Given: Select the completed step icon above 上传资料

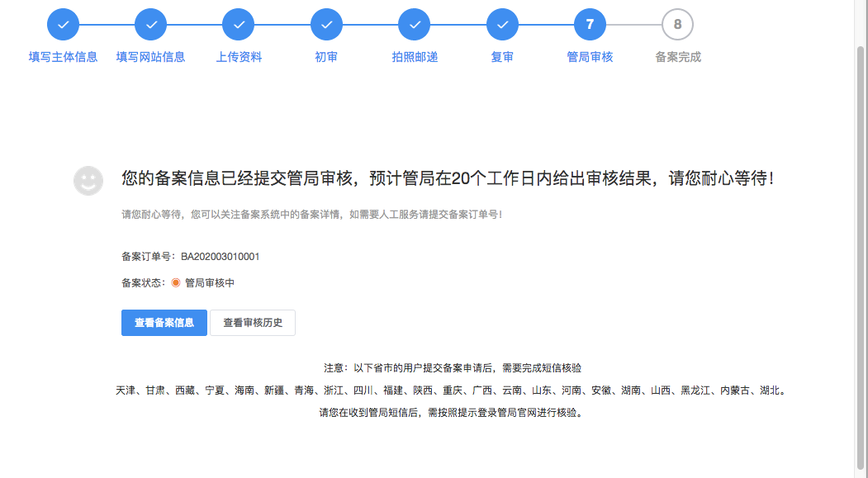Looking at the screenshot, I should (239, 25).
